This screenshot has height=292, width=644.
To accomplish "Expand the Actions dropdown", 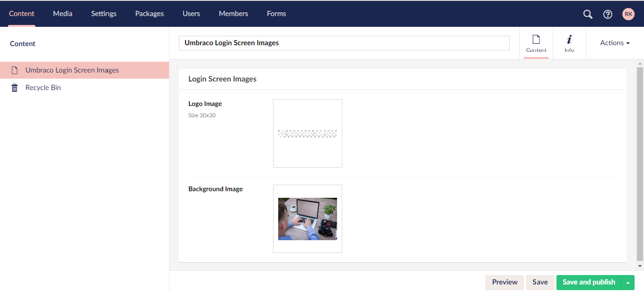I will coord(614,43).
